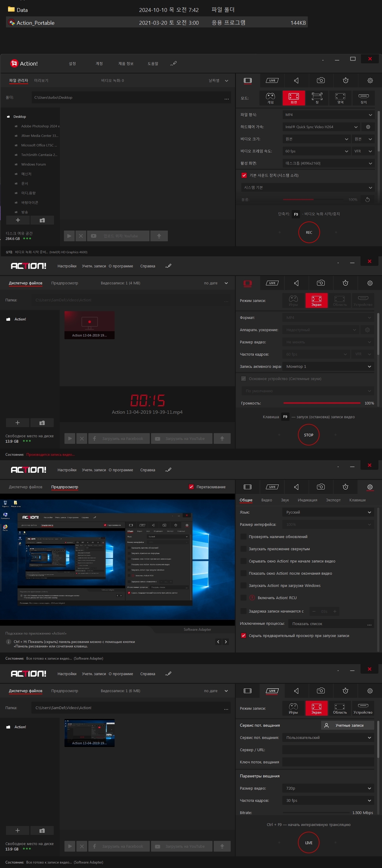This screenshot has height=868, width=382.
Task: Open the video recording film-strip tab in the Korean Action! window
Action: pos(248,80)
